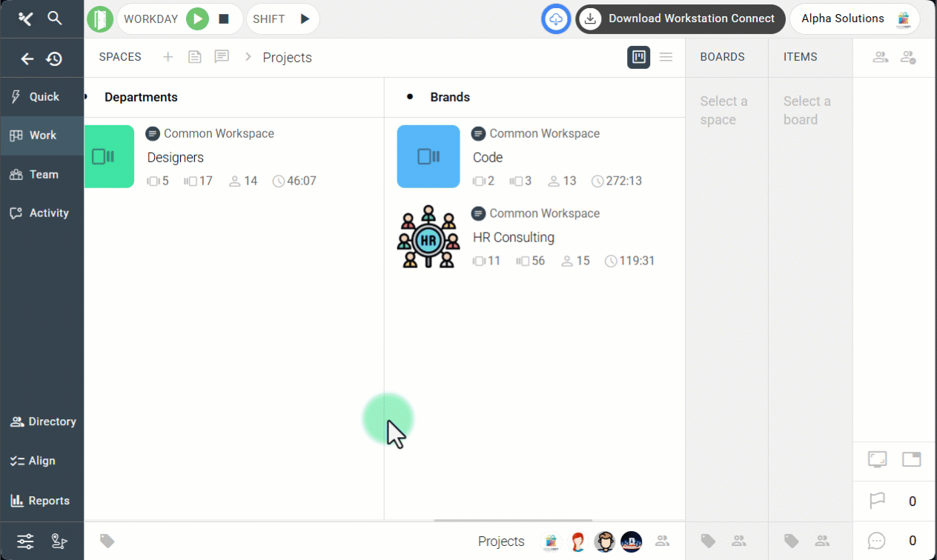Open the HR Consulting space
Viewport: 937px width, 560px height.
tap(513, 238)
